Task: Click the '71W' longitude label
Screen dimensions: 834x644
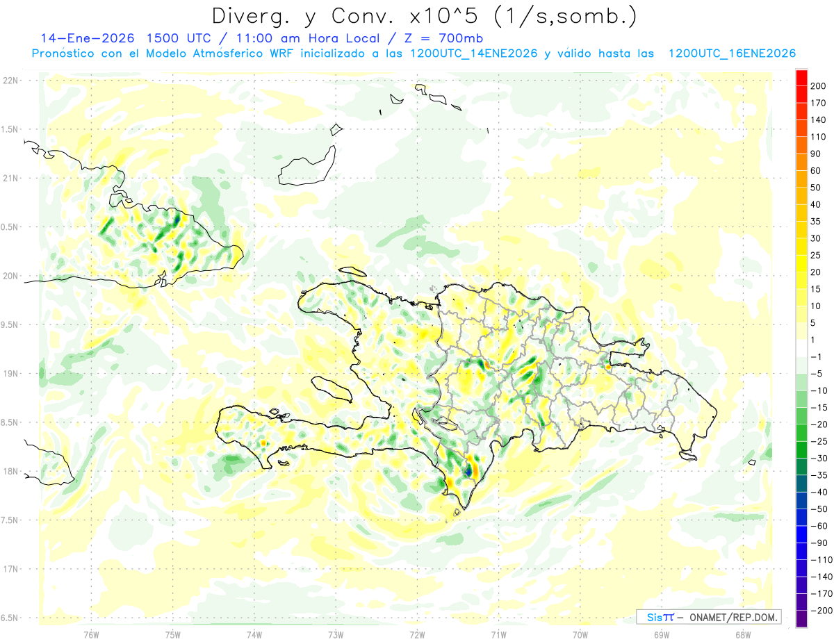Action: click(x=498, y=634)
